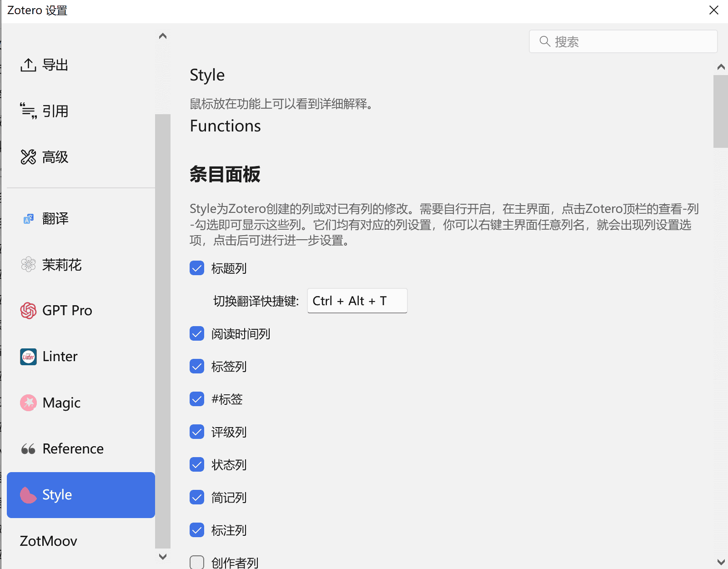
Task: Open the Linter plugin icon
Action: point(28,357)
